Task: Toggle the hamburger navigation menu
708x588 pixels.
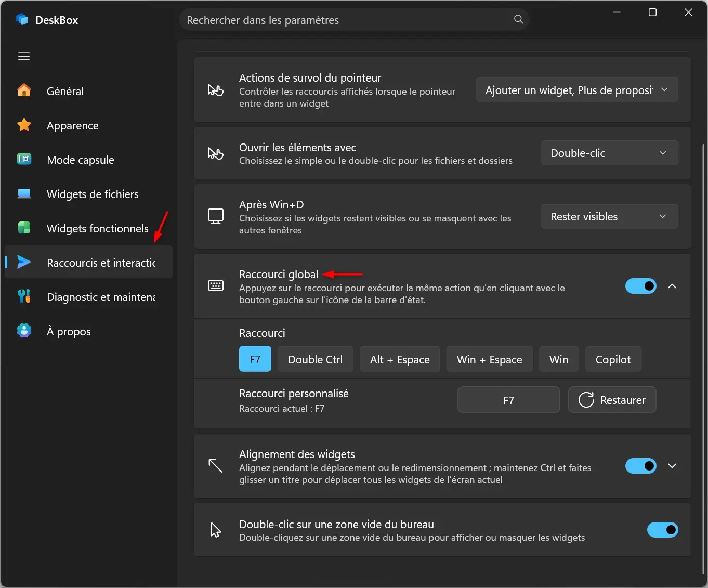Action: 24,56
